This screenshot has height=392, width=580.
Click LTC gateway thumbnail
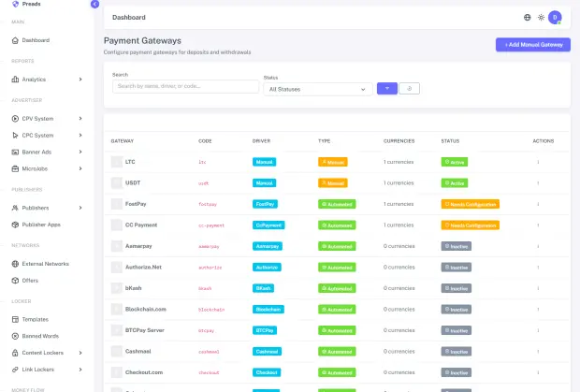click(117, 162)
